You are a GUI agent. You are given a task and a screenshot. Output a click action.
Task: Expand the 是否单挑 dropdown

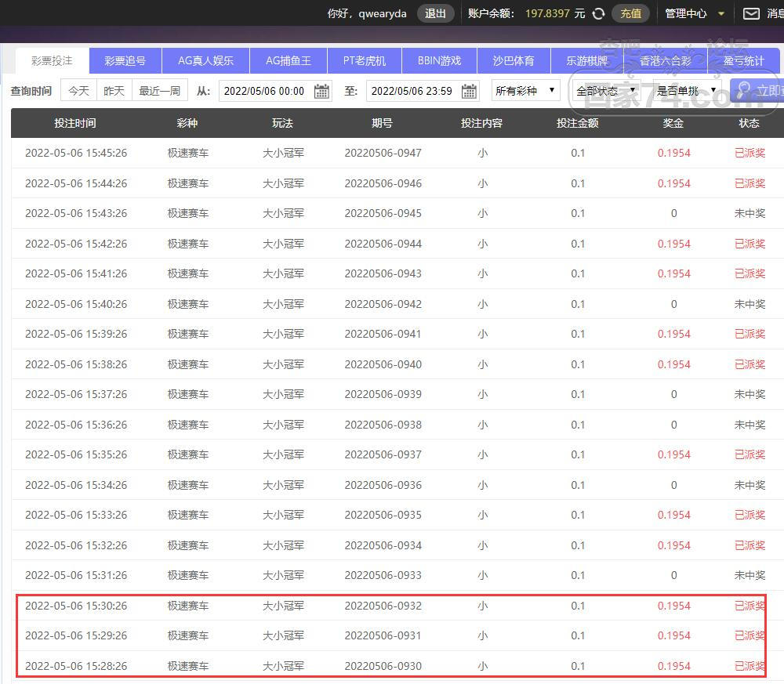(687, 91)
